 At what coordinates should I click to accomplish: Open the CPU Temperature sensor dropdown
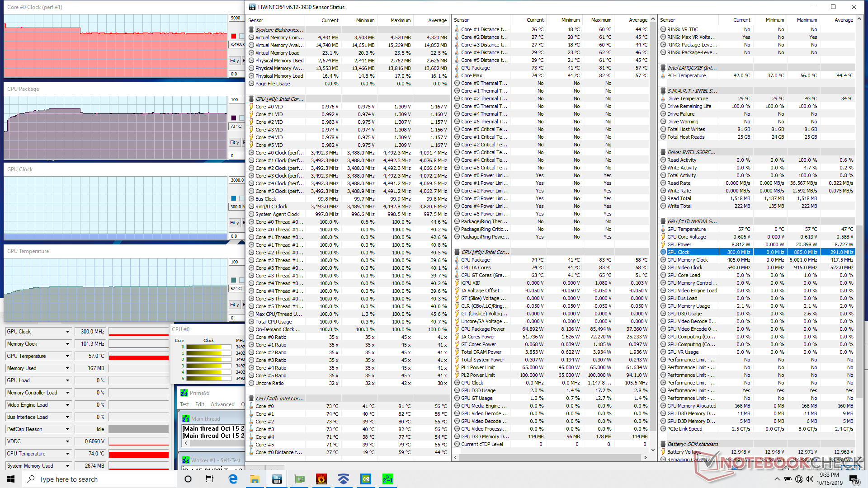67,454
